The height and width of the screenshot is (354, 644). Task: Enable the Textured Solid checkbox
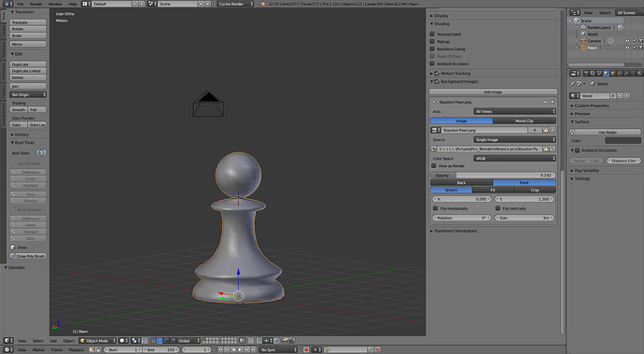[x=432, y=34]
